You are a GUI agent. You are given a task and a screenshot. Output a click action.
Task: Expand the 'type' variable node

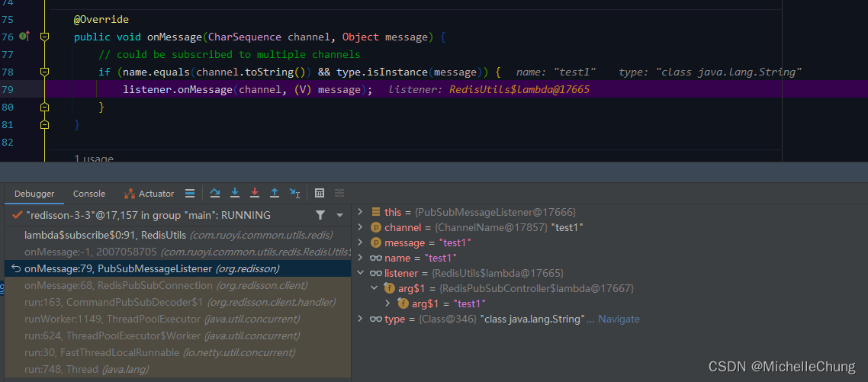click(360, 319)
